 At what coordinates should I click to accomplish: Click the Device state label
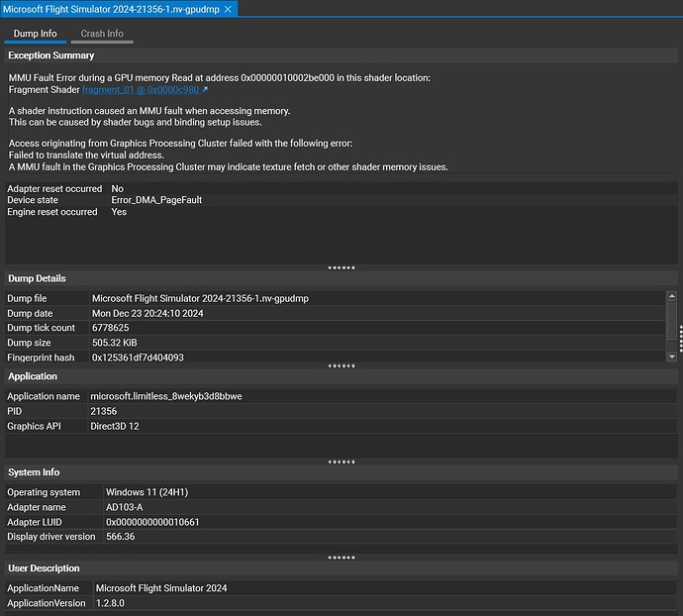33,200
